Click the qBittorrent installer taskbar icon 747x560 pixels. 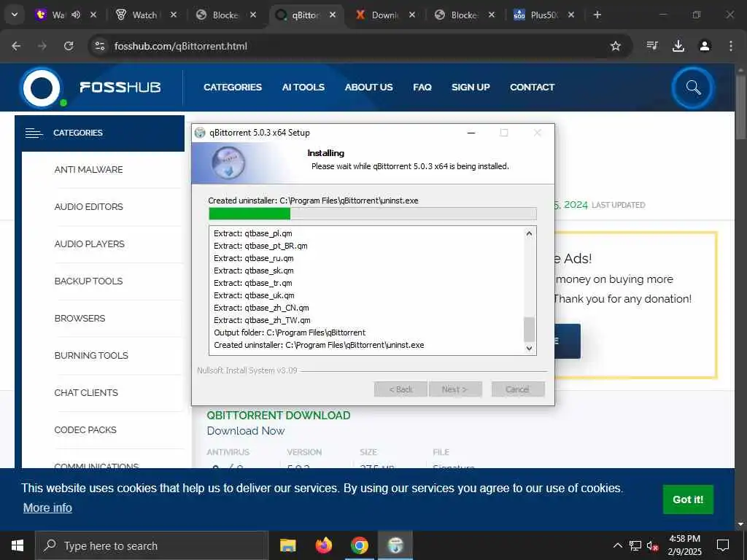click(x=395, y=545)
